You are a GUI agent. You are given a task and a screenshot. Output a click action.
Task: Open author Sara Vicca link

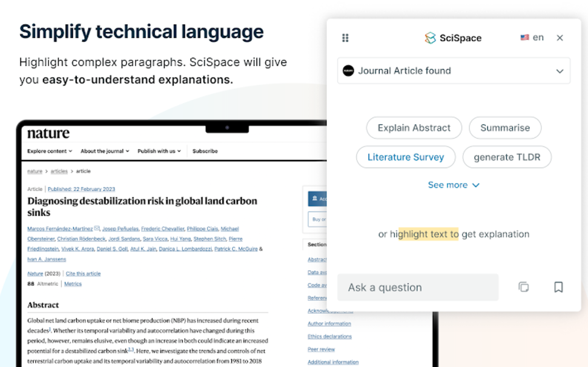point(155,239)
